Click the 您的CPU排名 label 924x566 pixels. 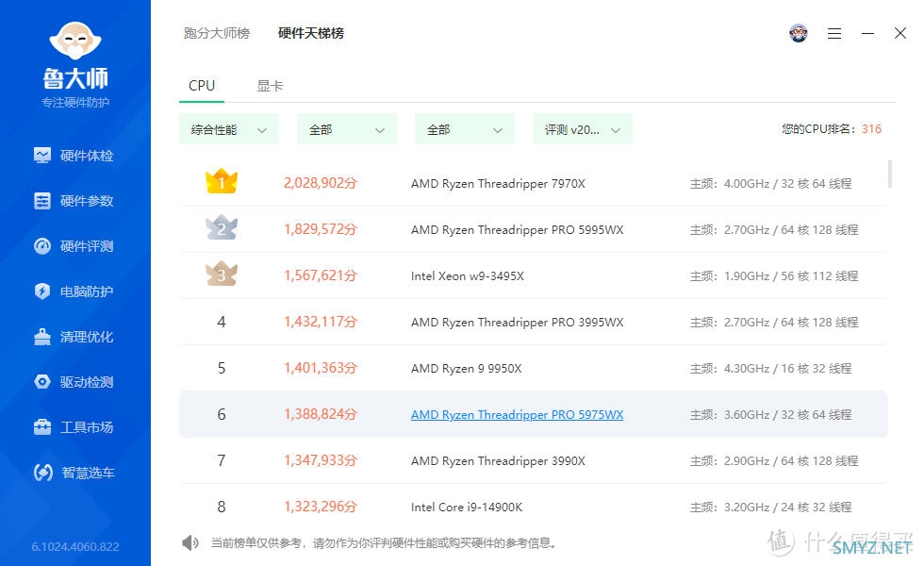tap(817, 129)
